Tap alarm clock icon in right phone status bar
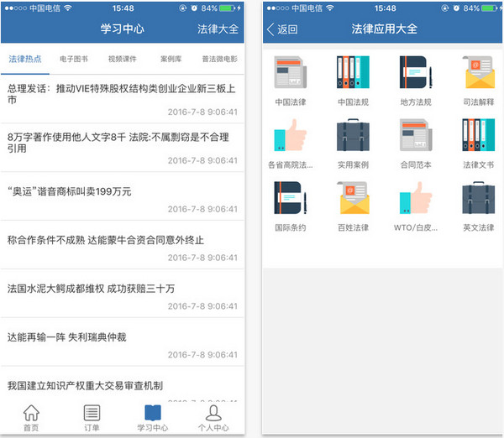This screenshot has width=504, height=438. 456,8
